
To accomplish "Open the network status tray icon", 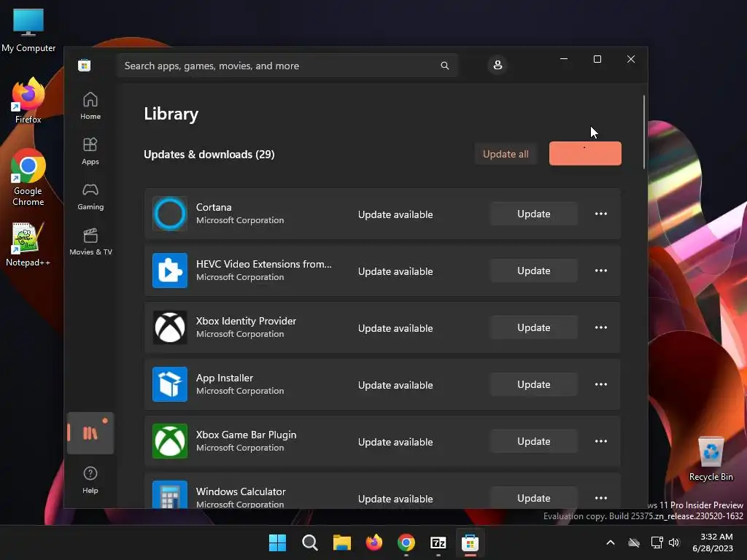I will (x=657, y=542).
